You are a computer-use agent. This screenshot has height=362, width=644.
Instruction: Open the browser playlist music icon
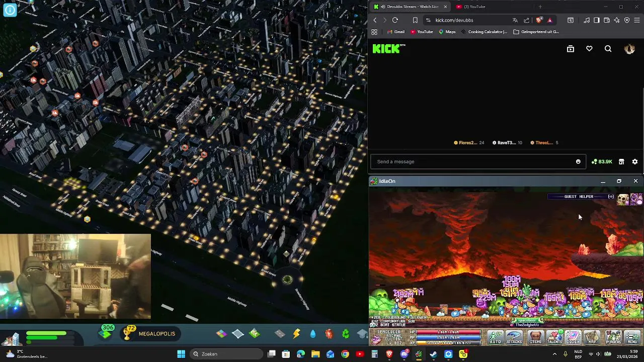point(587,20)
